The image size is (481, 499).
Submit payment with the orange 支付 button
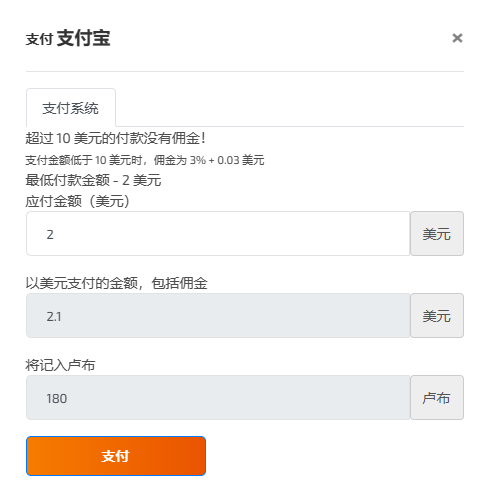[116, 456]
